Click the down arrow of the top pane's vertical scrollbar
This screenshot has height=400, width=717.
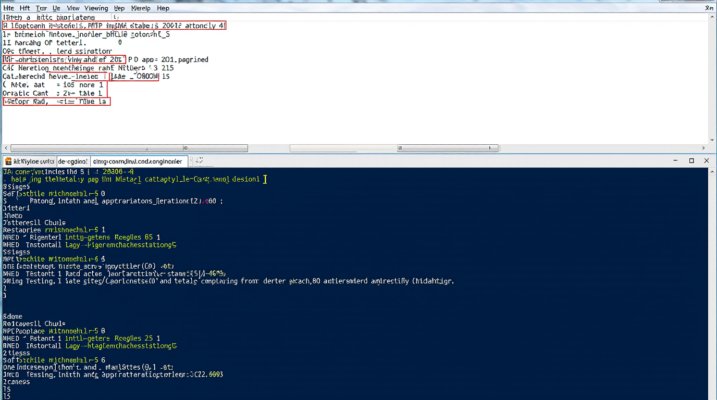[x=712, y=140]
